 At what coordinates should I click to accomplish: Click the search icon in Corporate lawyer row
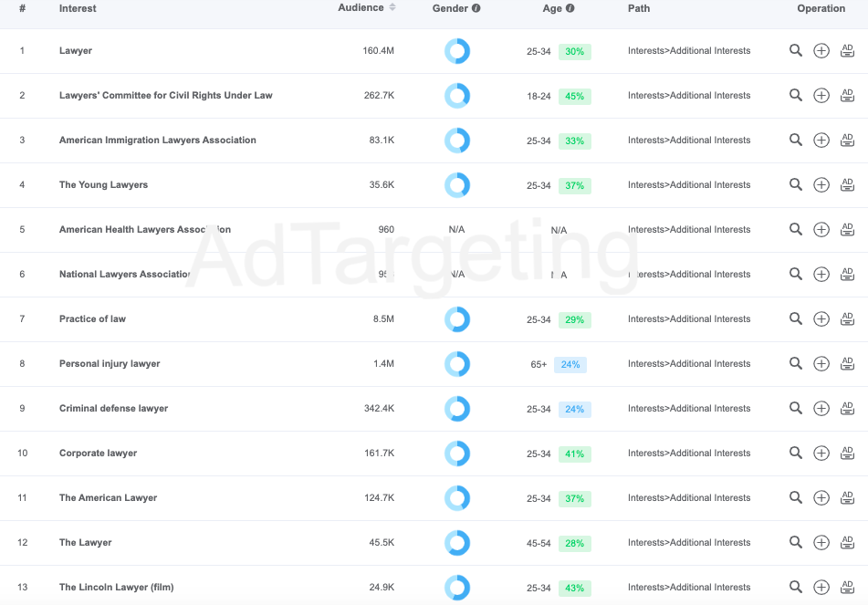click(796, 453)
